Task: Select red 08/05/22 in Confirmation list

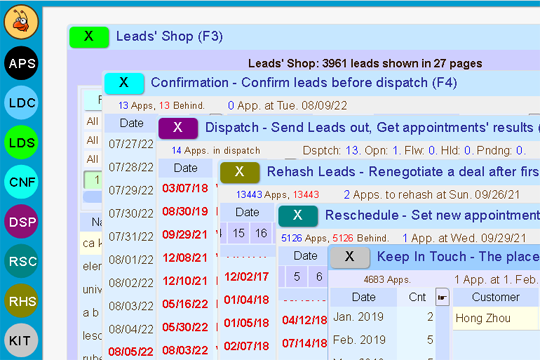Action: [x=131, y=352]
